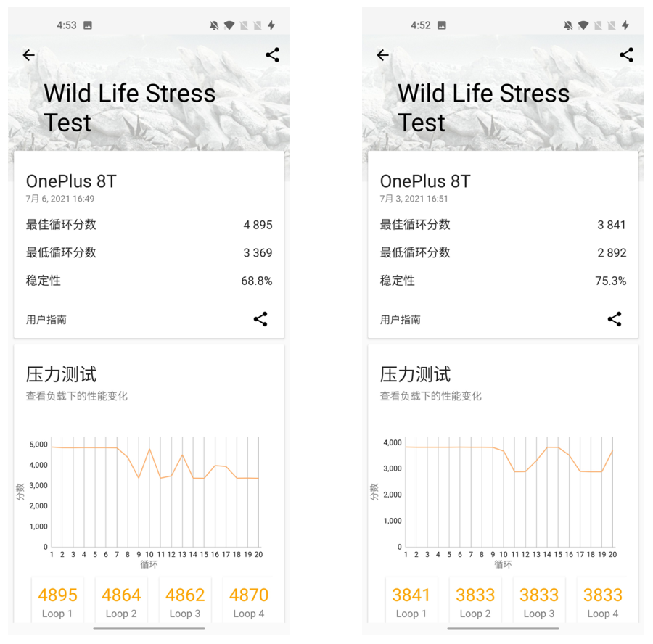This screenshot has height=644, width=653.
Task: Select the 3833 Loop 4 score tile
Action: click(603, 601)
